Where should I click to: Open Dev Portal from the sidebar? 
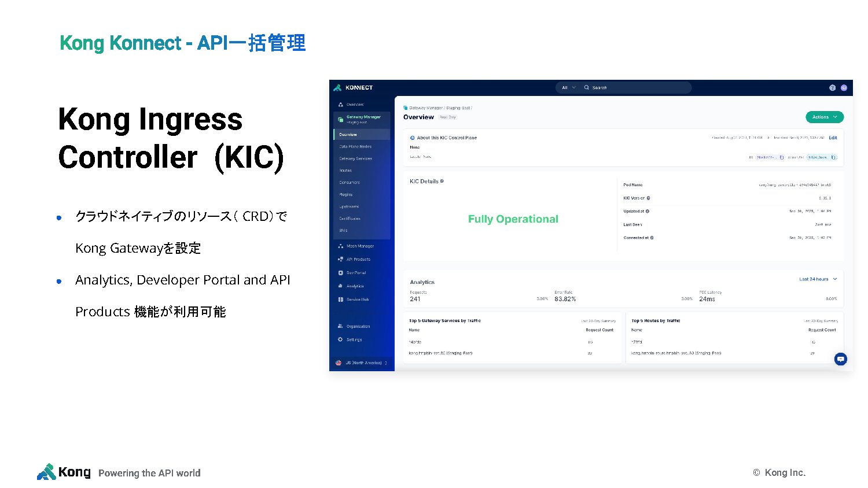pyautogui.click(x=352, y=273)
